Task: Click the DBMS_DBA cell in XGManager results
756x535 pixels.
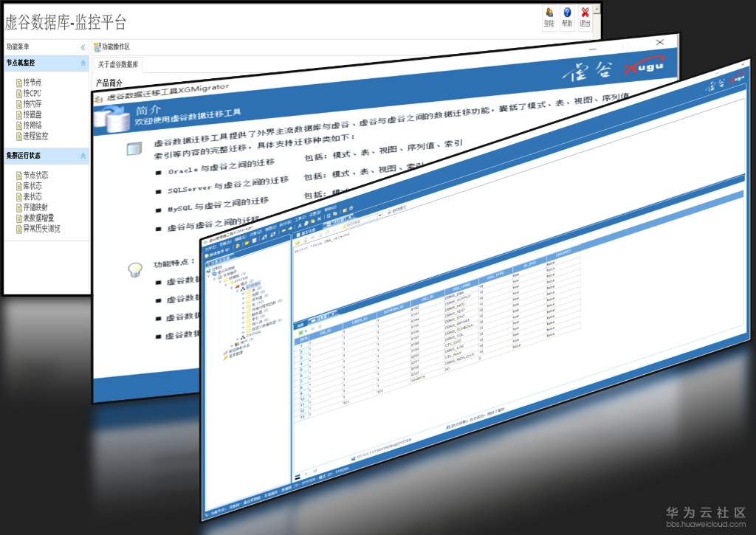Action: (454, 294)
